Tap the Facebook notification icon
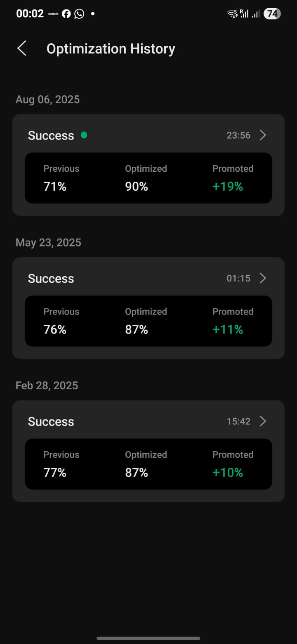297x644 pixels. point(66,14)
